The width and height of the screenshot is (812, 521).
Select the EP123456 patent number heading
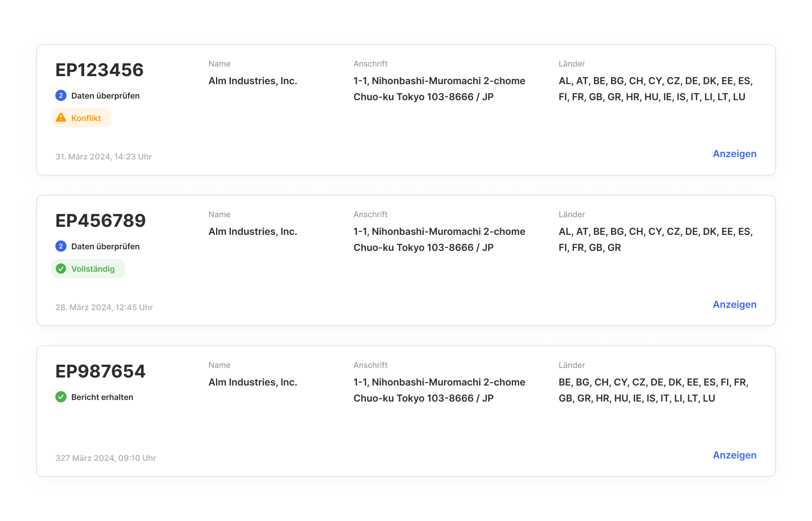(99, 70)
